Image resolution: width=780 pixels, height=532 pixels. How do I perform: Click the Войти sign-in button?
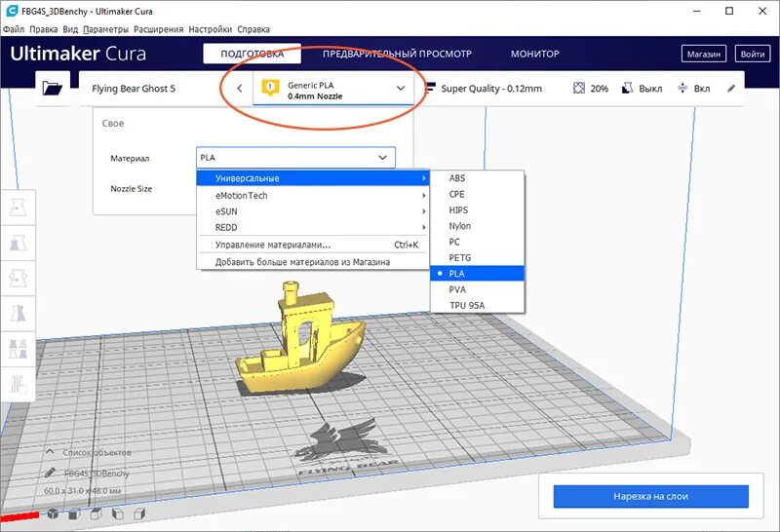752,54
